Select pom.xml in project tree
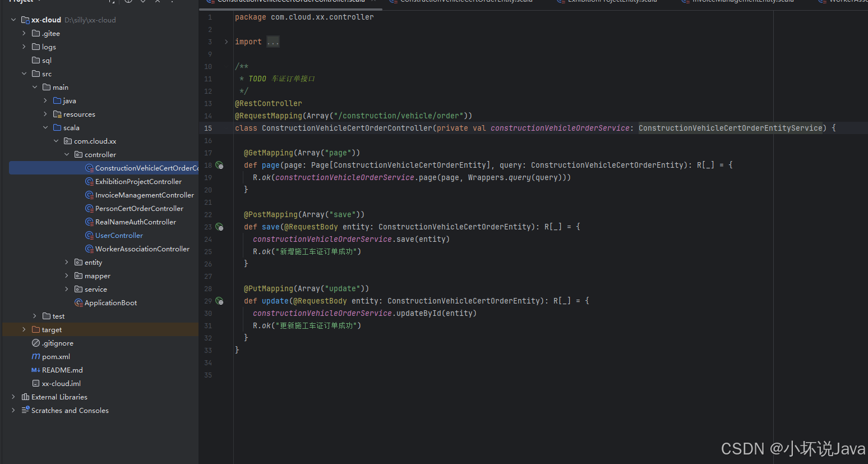 point(56,356)
